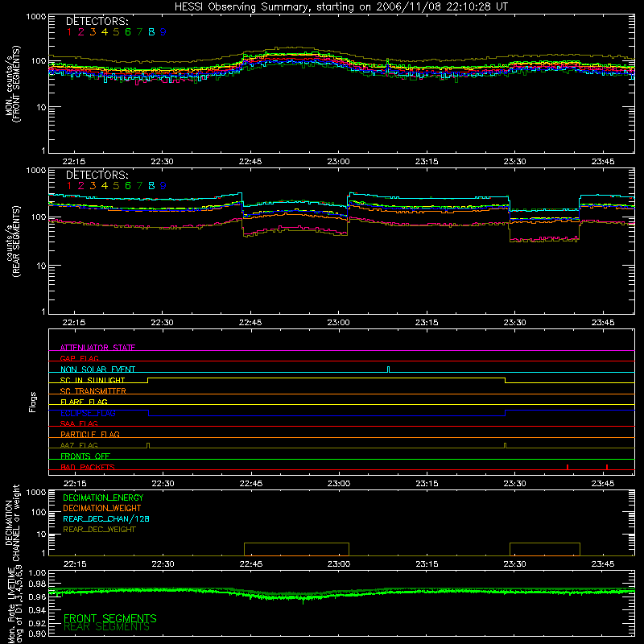
Task: Click detector number 8 in the rear segments legend
Action: point(151,186)
